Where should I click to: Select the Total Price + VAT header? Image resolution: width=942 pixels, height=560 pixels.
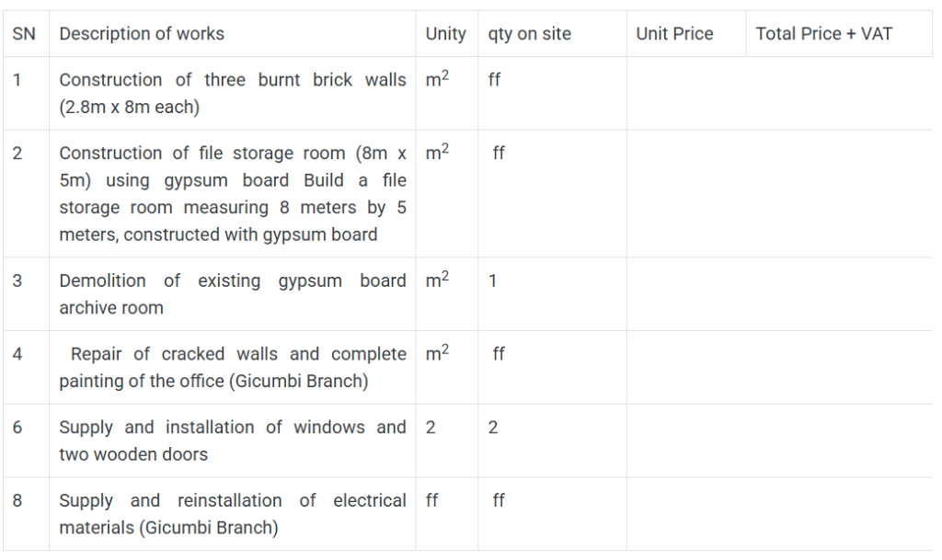(x=823, y=34)
